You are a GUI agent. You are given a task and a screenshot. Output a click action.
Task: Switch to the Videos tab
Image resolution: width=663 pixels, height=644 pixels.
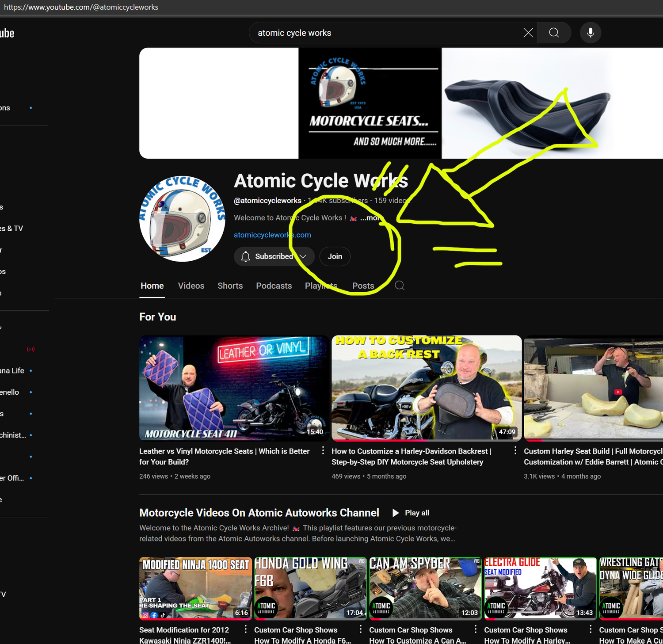click(x=191, y=286)
